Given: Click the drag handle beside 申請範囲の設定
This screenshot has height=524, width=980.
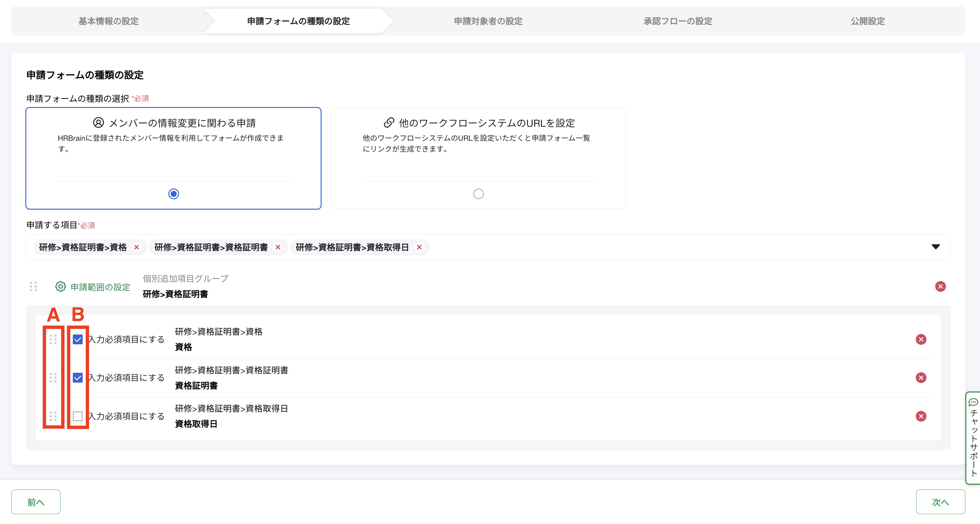Looking at the screenshot, I should [33, 287].
